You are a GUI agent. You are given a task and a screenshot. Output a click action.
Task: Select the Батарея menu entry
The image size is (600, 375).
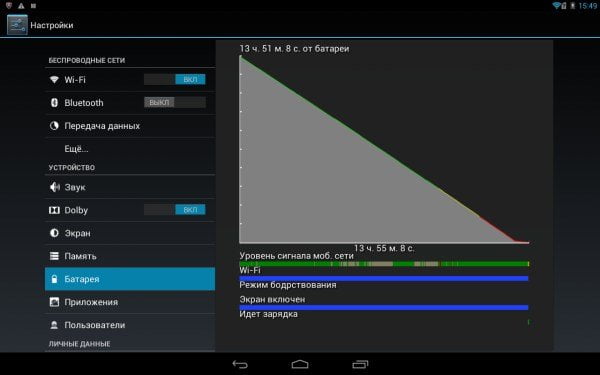coord(130,279)
